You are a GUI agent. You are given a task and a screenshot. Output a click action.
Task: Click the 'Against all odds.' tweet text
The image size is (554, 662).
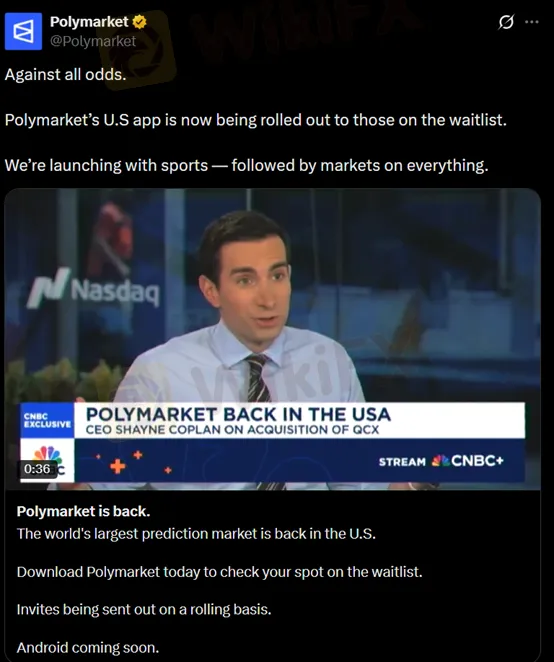point(65,75)
